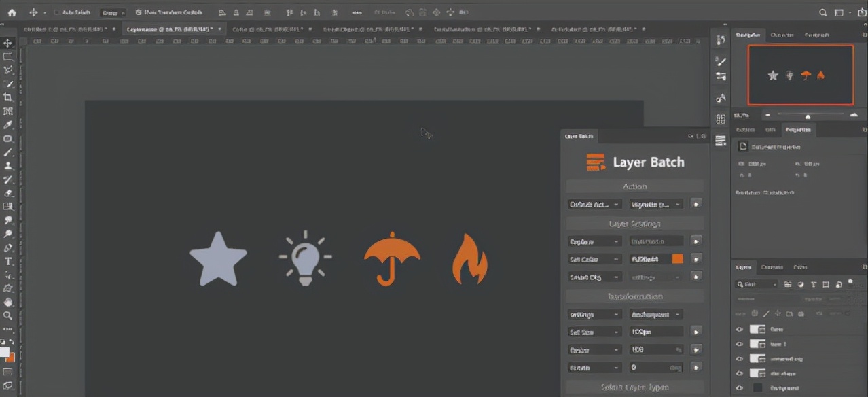
Task: Select the Horizontal Type tool
Action: point(8,262)
